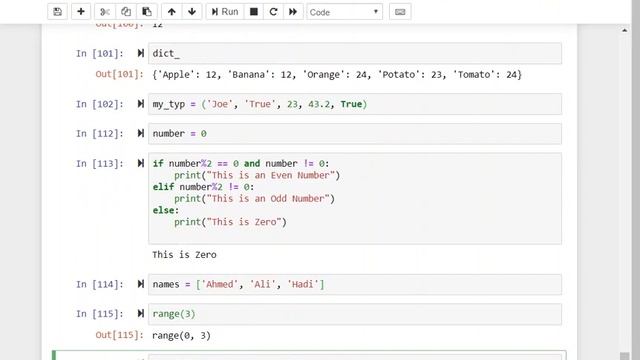
Task: Move selected cell down arrow
Action: point(192,12)
